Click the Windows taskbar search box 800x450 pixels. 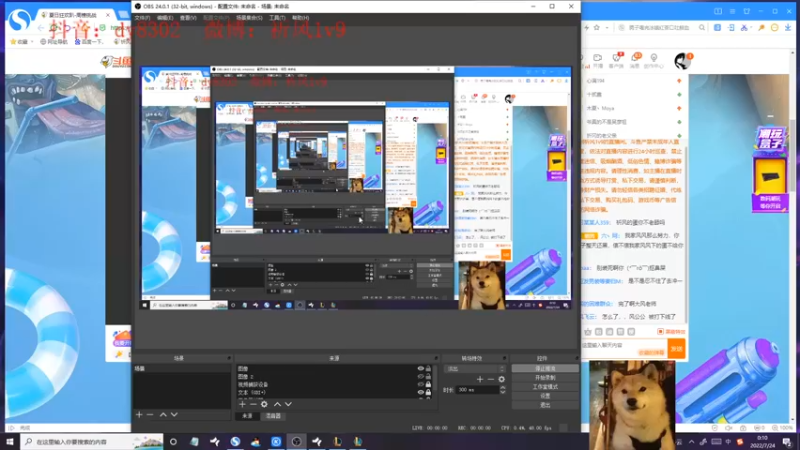pyautogui.click(x=92, y=441)
